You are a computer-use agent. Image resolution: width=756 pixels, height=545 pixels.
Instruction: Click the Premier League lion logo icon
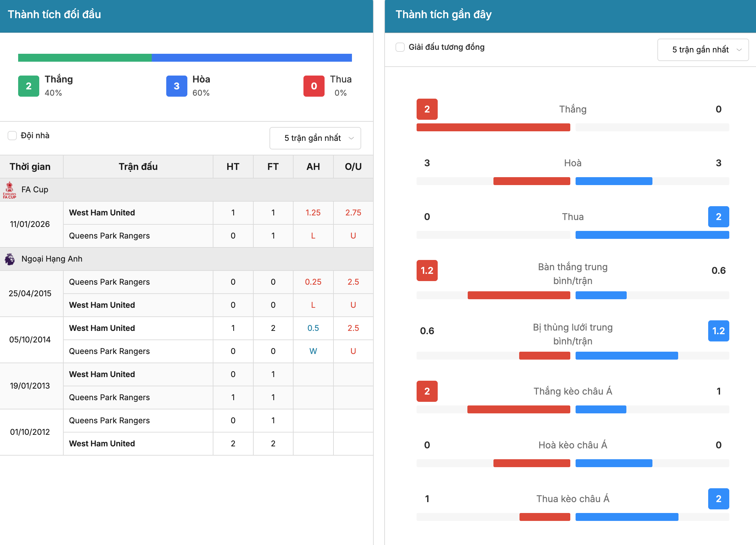[10, 259]
